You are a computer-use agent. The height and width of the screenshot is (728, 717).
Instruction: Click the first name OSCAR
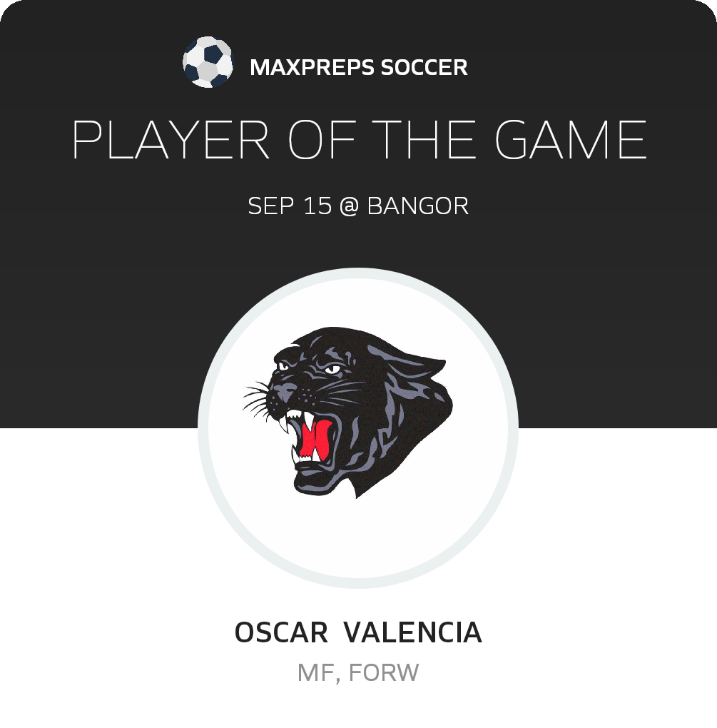[281, 632]
